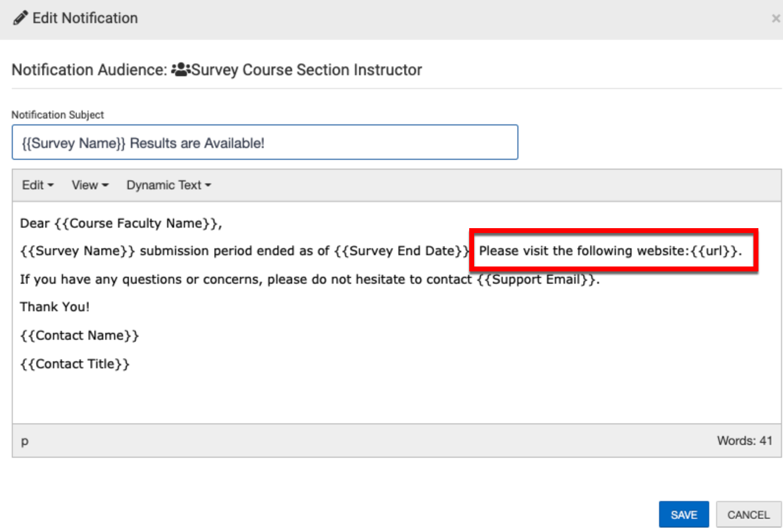Save the notification changes

tap(684, 515)
